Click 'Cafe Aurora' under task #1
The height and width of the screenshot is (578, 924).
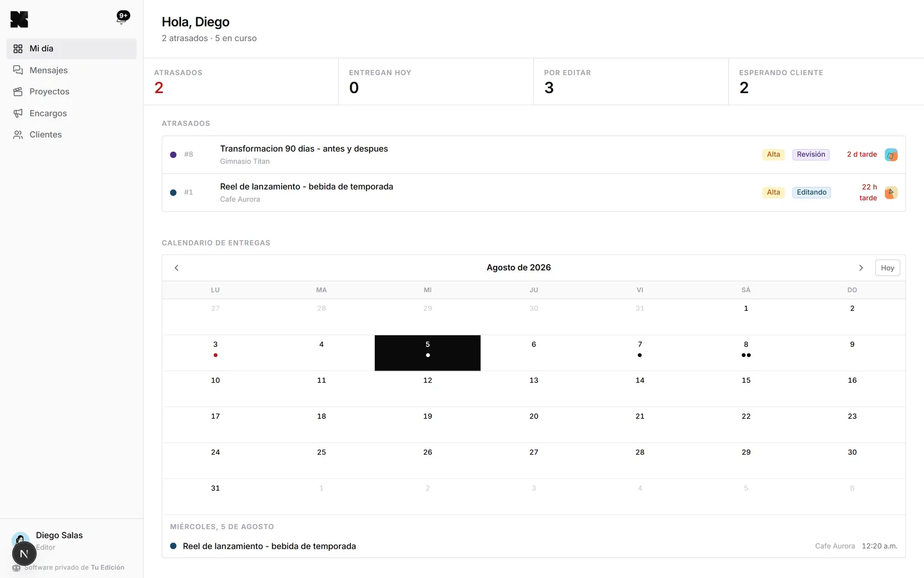(x=240, y=200)
